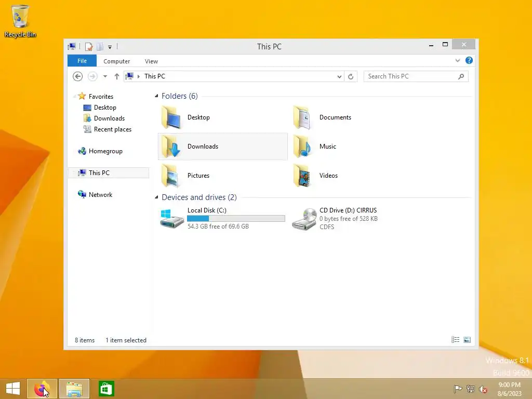Click the muted volume icon in tray
This screenshot has width=532, height=399.
[x=483, y=389]
